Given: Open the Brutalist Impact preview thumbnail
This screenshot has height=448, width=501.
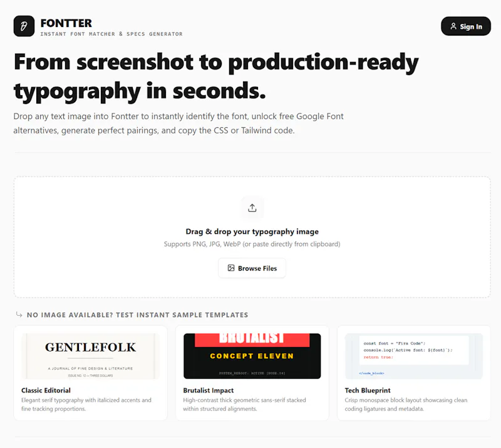Looking at the screenshot, I should [x=252, y=356].
